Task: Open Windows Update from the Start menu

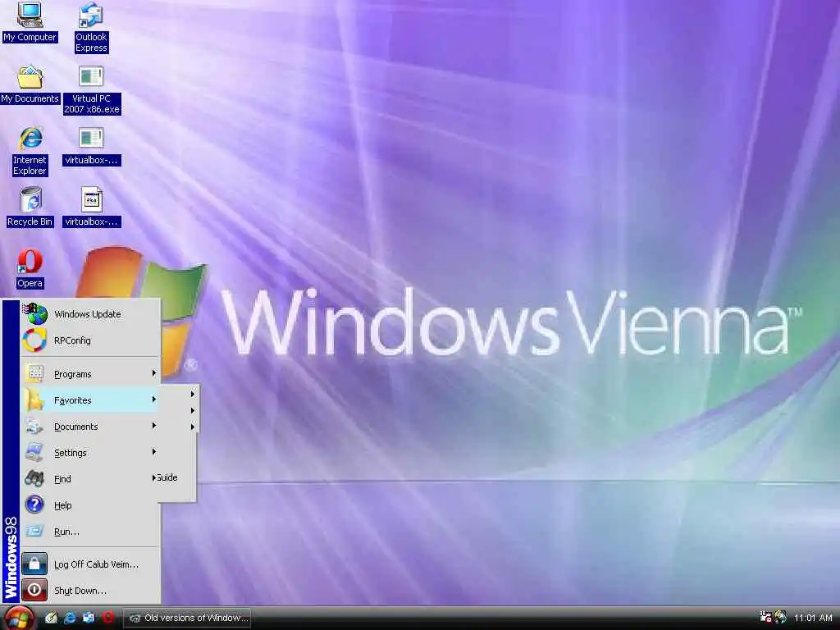Action: click(90, 314)
